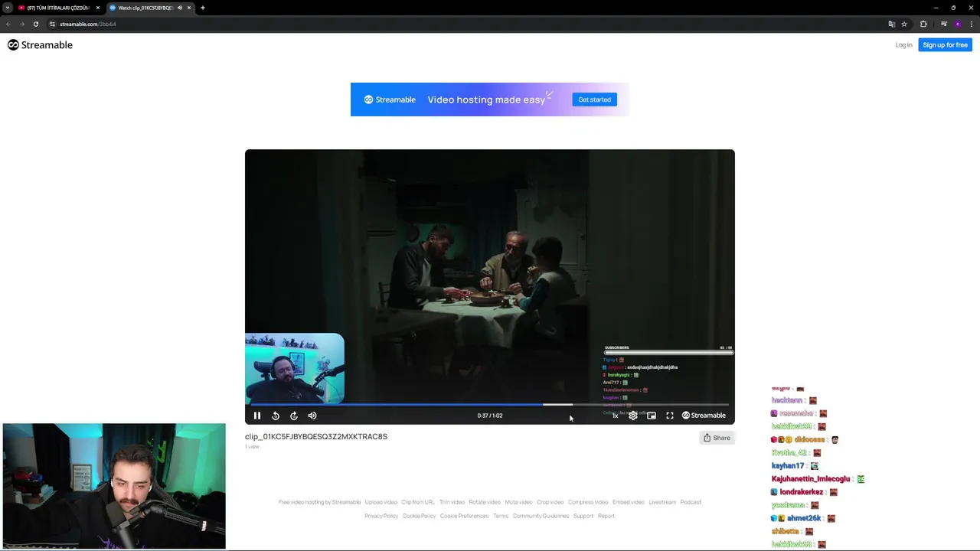980x551 pixels.
Task: Enable picture-in-picture mode
Action: (652, 416)
